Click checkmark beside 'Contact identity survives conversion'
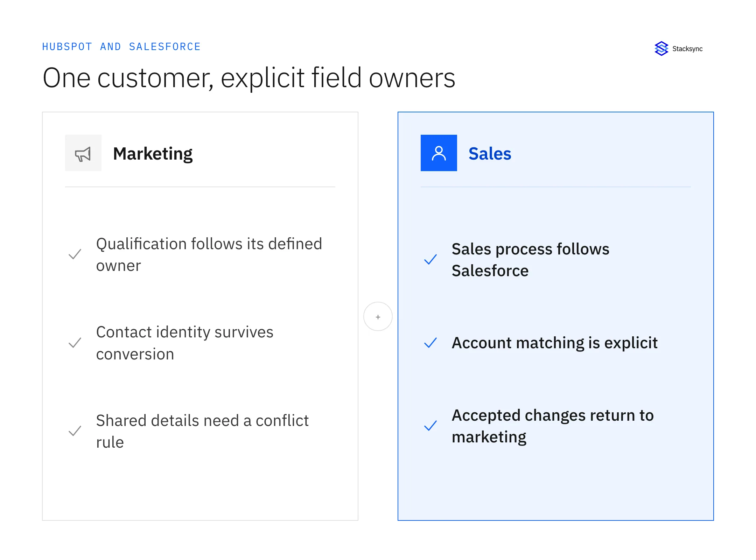This screenshot has height=560, width=756. coord(75,343)
